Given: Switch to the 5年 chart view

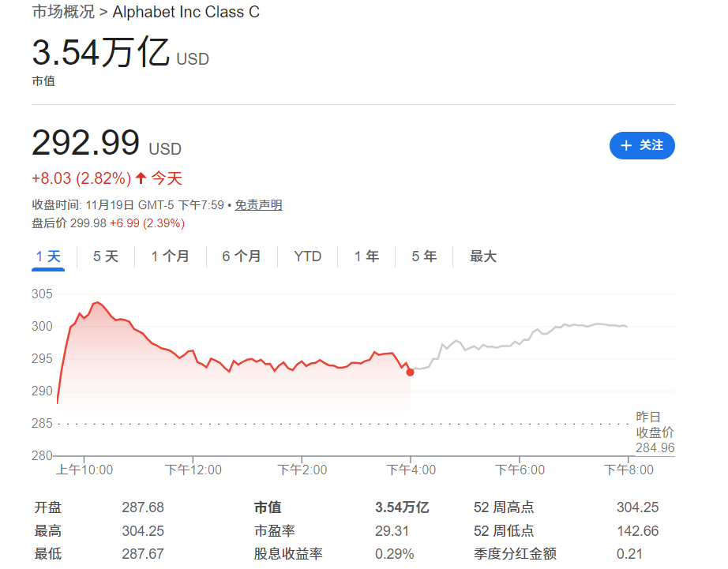Looking at the screenshot, I should tap(423, 256).
